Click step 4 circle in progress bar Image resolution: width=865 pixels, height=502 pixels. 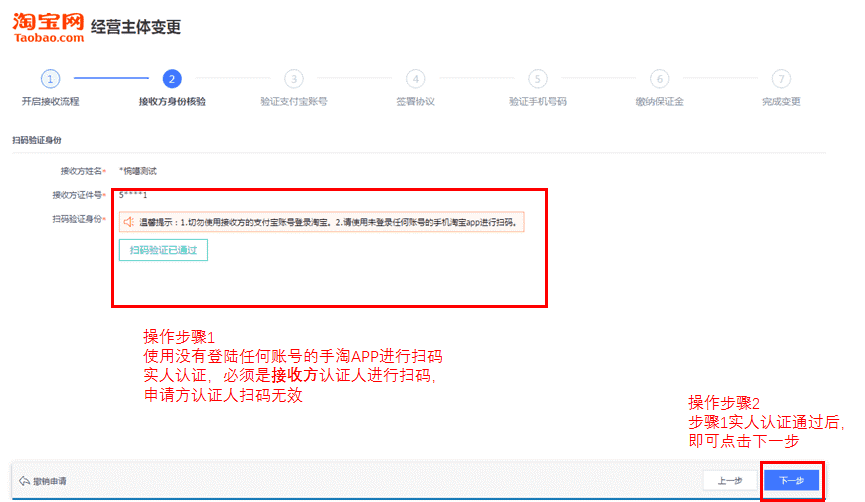tap(415, 78)
